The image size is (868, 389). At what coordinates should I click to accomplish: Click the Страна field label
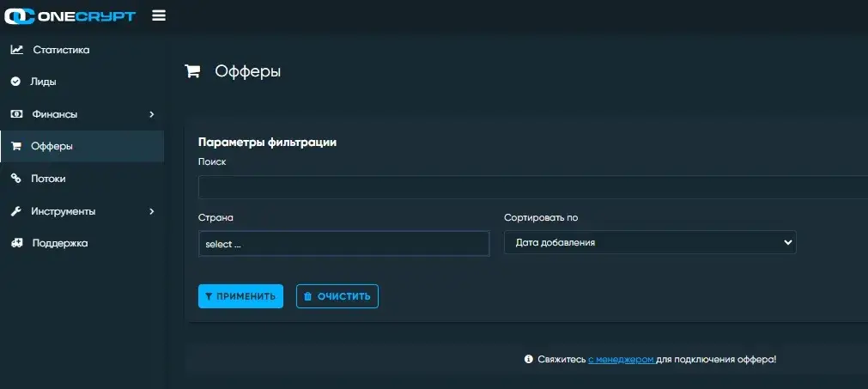pos(215,217)
